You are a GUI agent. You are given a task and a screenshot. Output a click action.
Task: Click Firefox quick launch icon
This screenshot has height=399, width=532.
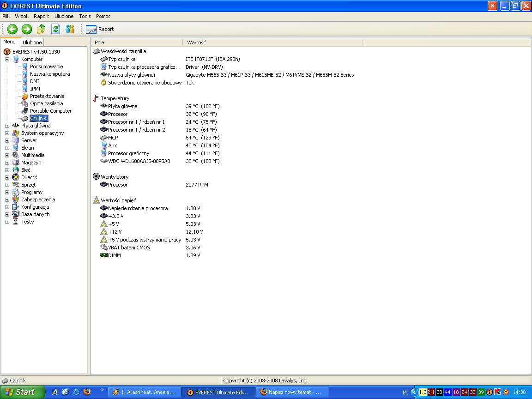tap(87, 392)
